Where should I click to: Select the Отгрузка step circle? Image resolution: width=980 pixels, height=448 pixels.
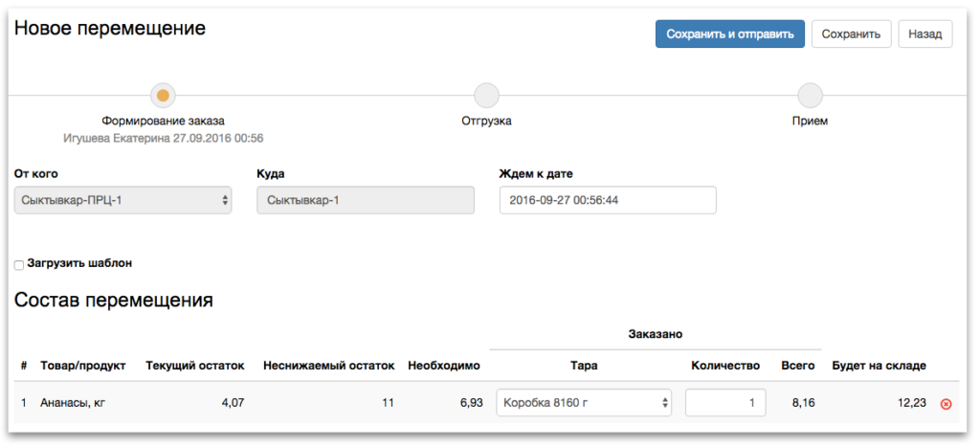click(x=486, y=96)
